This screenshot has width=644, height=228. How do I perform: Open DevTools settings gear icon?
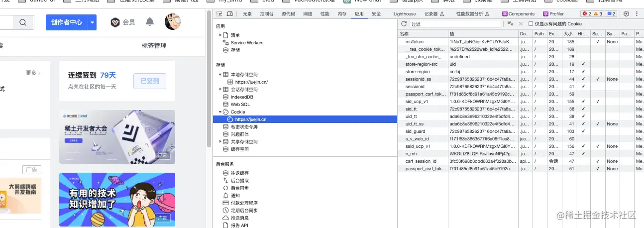(626, 14)
